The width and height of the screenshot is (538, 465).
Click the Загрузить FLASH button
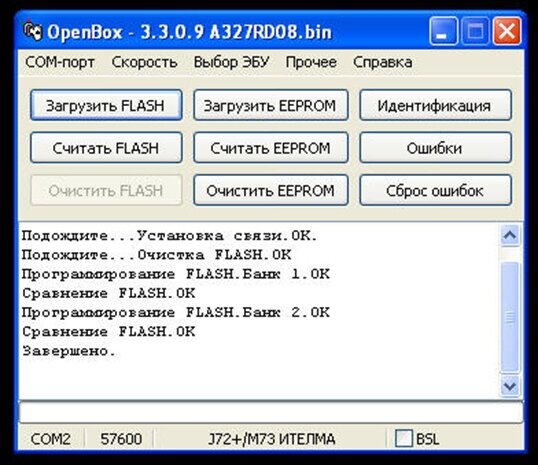(106, 105)
